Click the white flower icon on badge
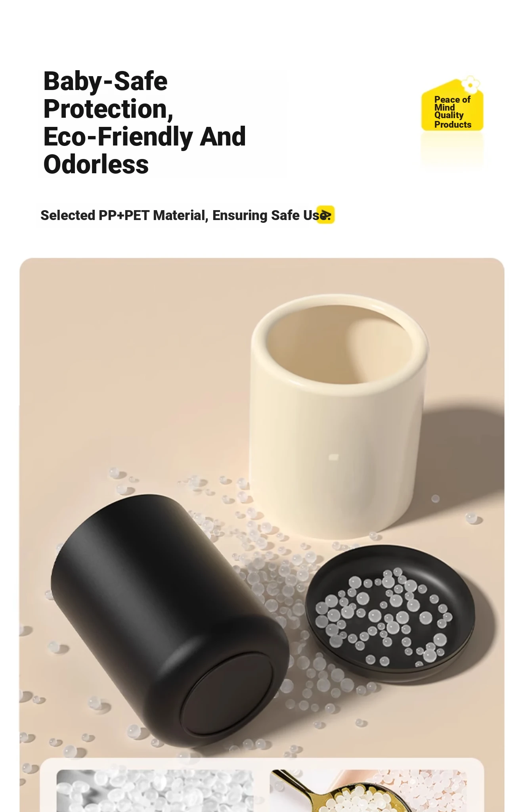 [470, 84]
